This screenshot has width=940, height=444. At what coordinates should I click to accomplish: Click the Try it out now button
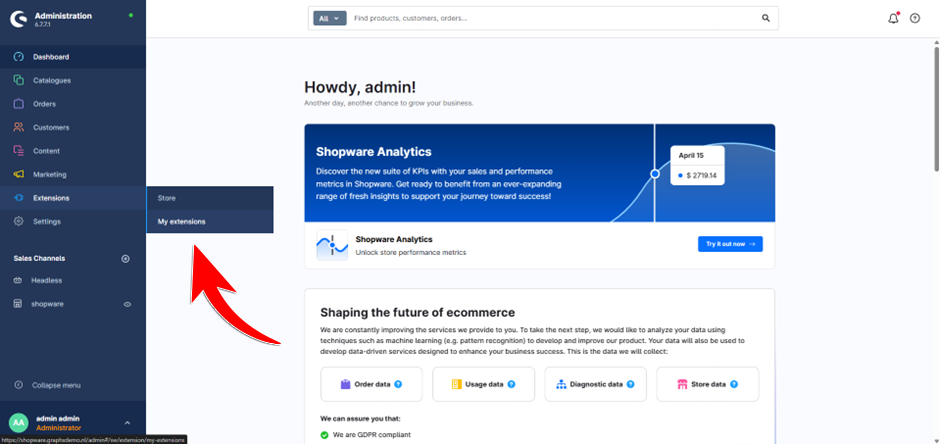[730, 244]
